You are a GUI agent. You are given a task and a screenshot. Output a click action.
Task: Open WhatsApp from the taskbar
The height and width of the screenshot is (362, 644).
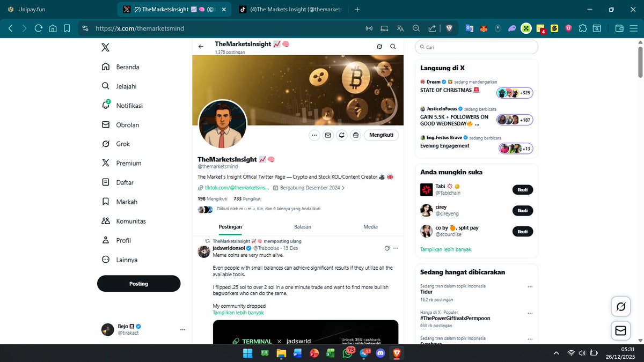(x=347, y=353)
